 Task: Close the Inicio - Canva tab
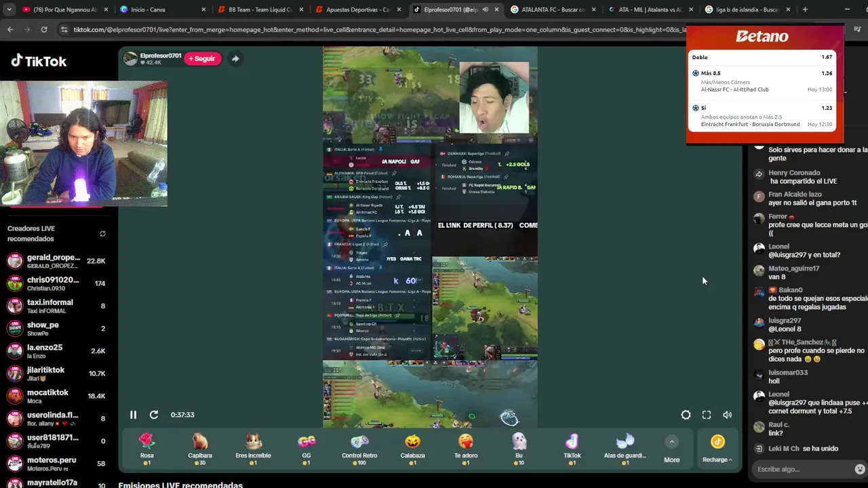click(203, 9)
